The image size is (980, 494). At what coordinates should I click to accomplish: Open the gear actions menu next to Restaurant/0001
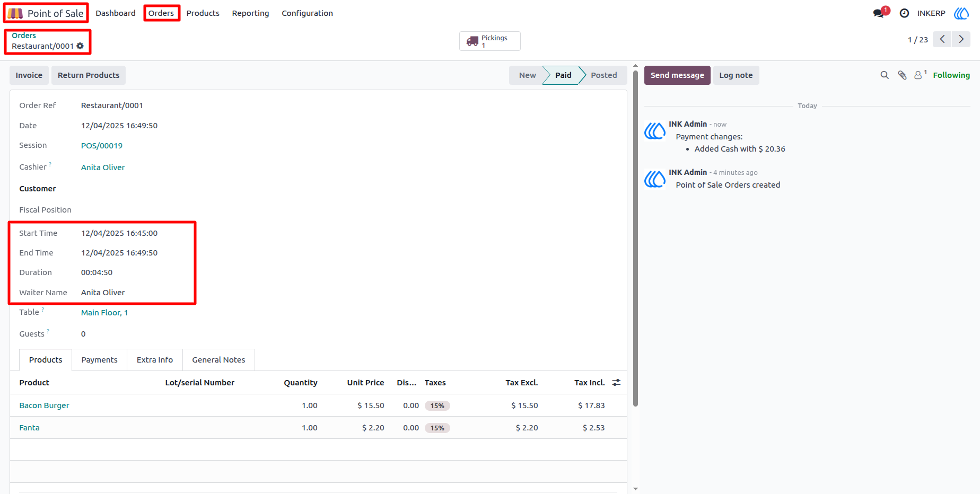point(80,46)
